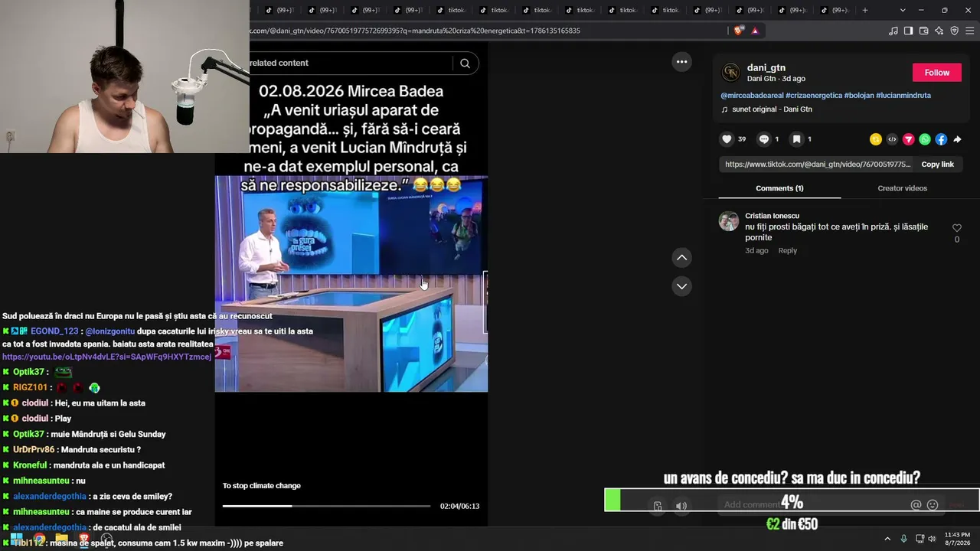The image size is (980, 551).
Task: Click the related content search field
Action: (x=351, y=64)
